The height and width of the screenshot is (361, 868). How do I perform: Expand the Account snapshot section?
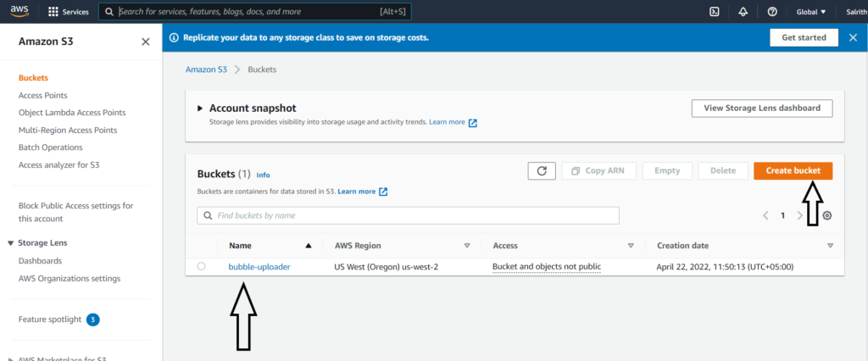tap(200, 108)
